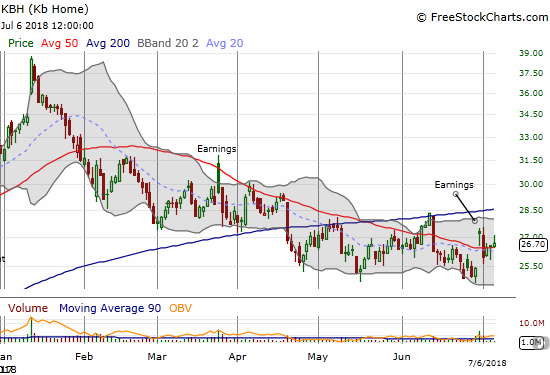
Task: Click the Earnings annotation near late June
Action: pyautogui.click(x=454, y=185)
